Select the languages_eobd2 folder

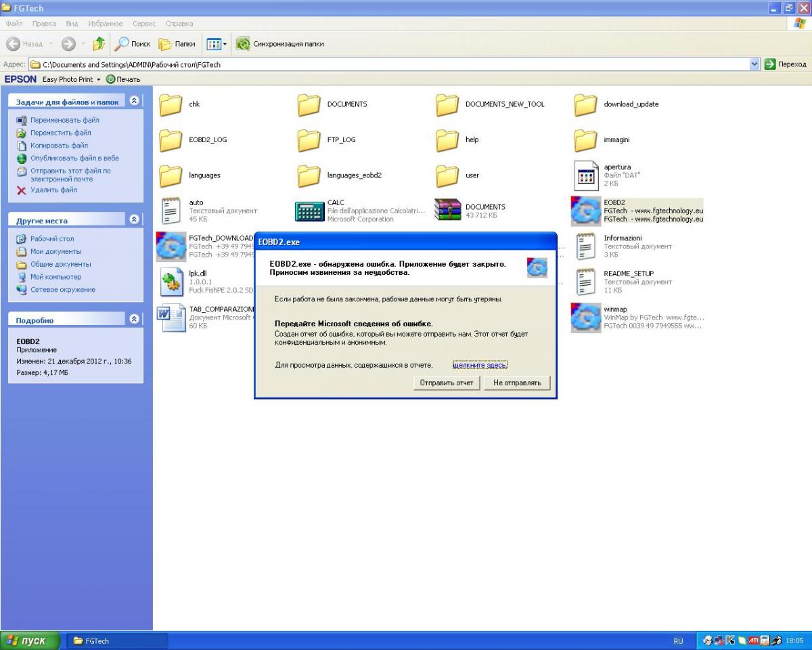click(x=309, y=175)
